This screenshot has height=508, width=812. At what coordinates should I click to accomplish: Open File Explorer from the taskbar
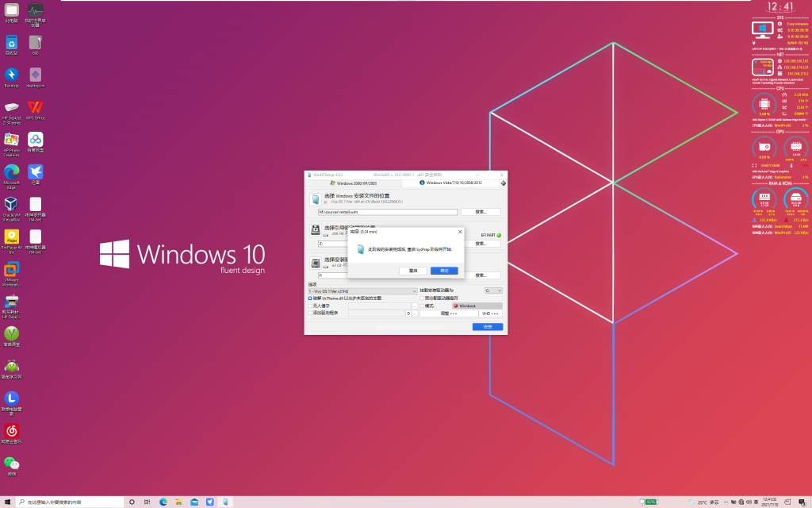pos(178,502)
